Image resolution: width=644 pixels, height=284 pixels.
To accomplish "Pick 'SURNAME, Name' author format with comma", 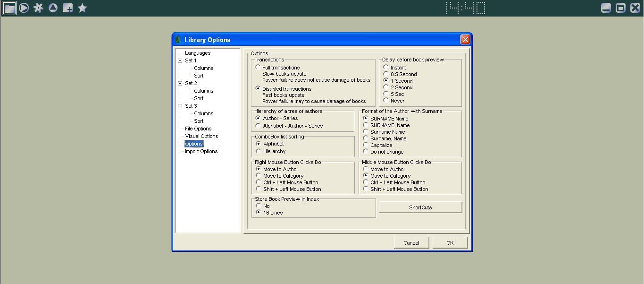I will [366, 125].
